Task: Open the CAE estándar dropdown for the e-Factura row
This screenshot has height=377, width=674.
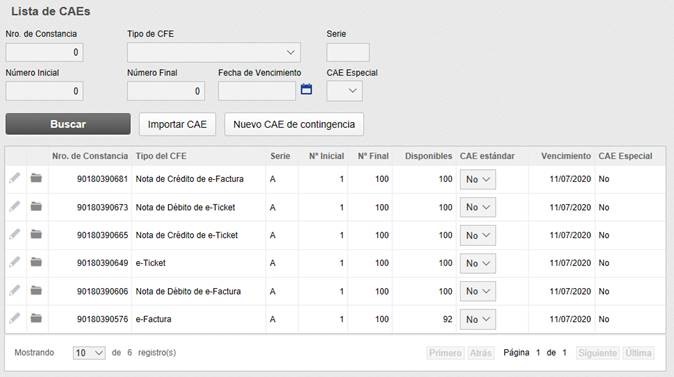Action: pos(478,319)
